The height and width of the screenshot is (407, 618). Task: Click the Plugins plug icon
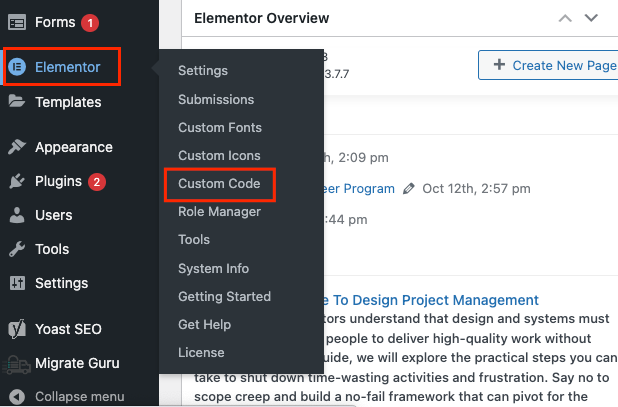tap(17, 181)
